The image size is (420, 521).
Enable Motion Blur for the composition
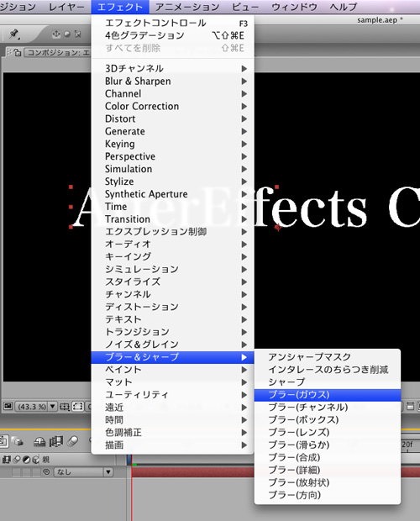click(72, 441)
